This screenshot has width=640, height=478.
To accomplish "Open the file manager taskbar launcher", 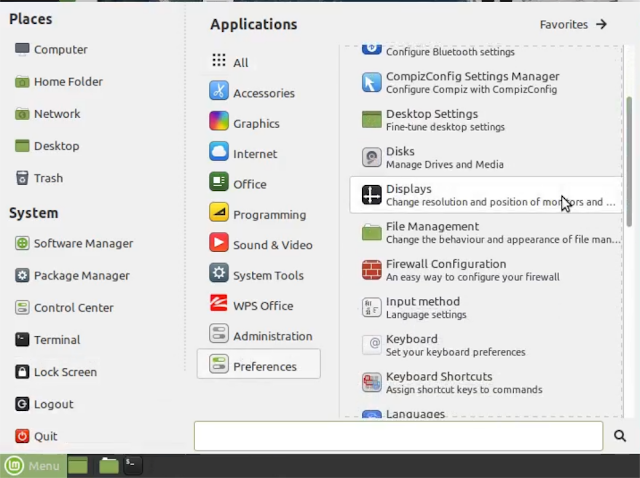I will tap(109, 466).
